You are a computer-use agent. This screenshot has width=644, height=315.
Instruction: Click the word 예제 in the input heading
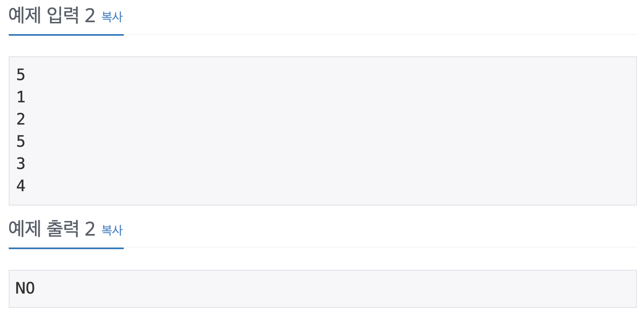point(25,16)
